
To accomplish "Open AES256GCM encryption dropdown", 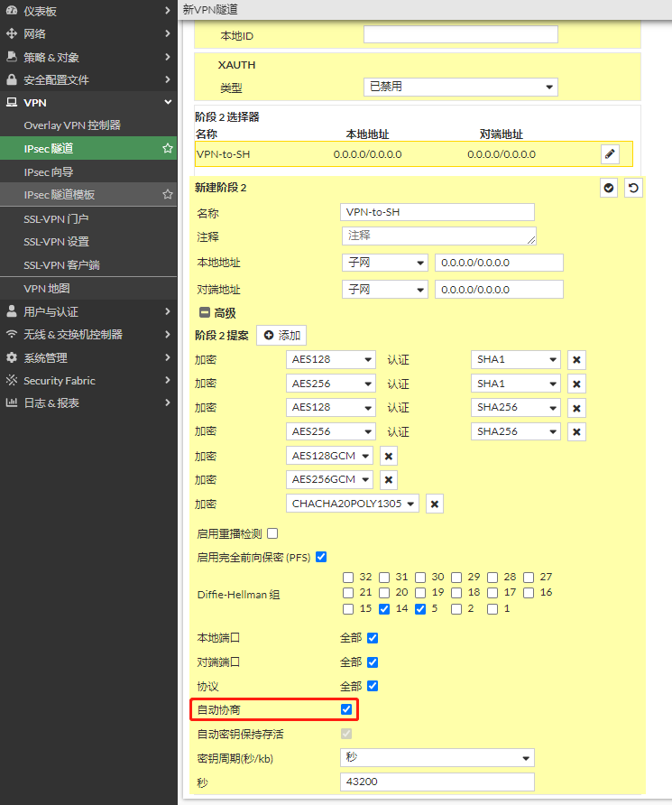I will tap(329, 479).
